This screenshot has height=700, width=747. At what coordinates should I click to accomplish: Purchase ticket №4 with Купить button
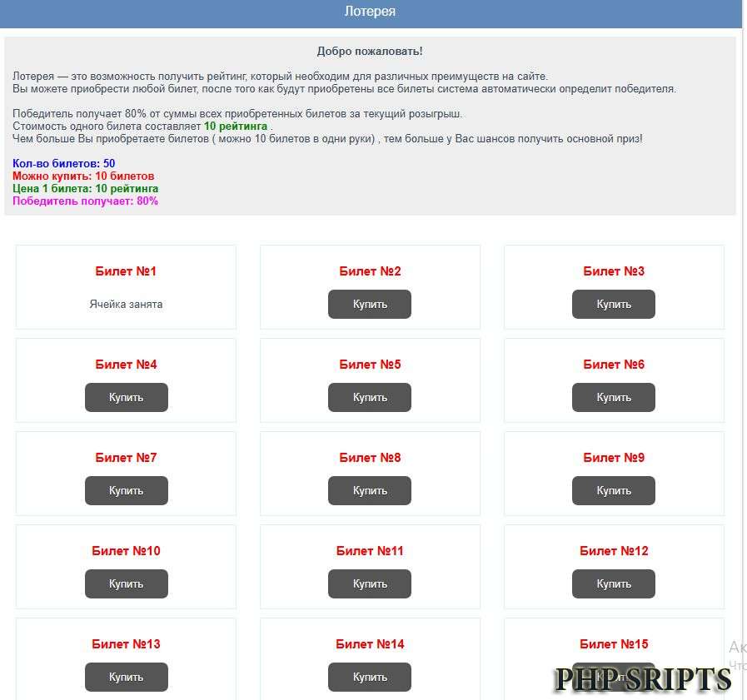126,397
